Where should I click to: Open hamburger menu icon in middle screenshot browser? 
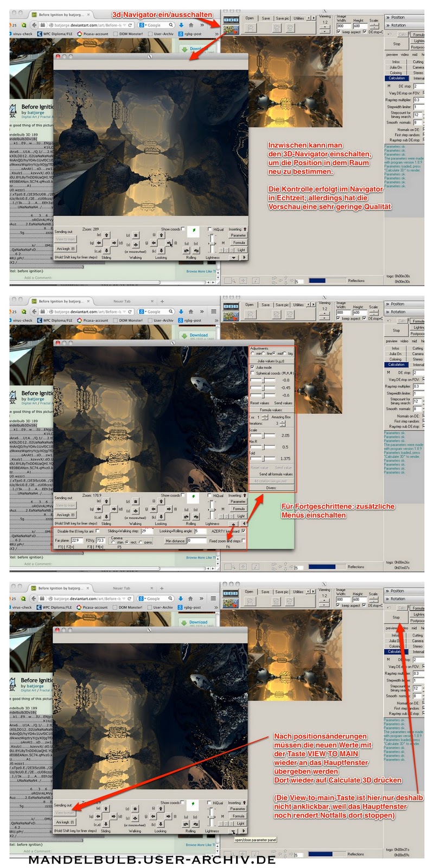coord(214,311)
